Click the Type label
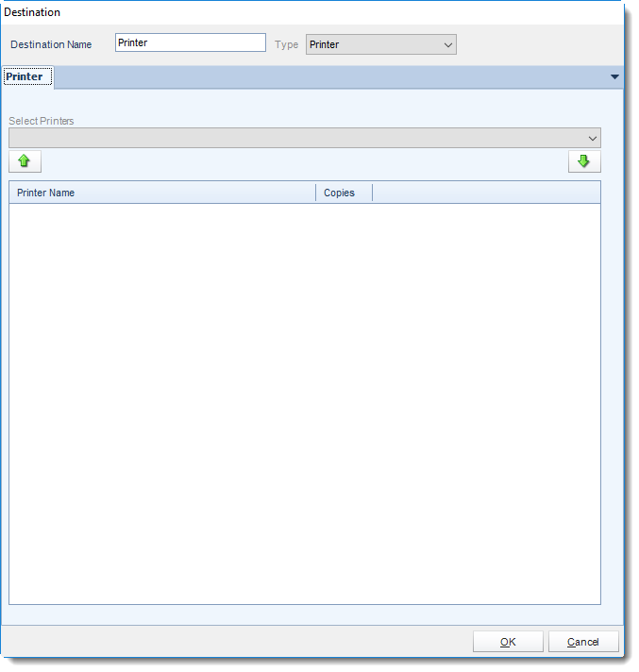The width and height of the screenshot is (639, 672). click(286, 44)
